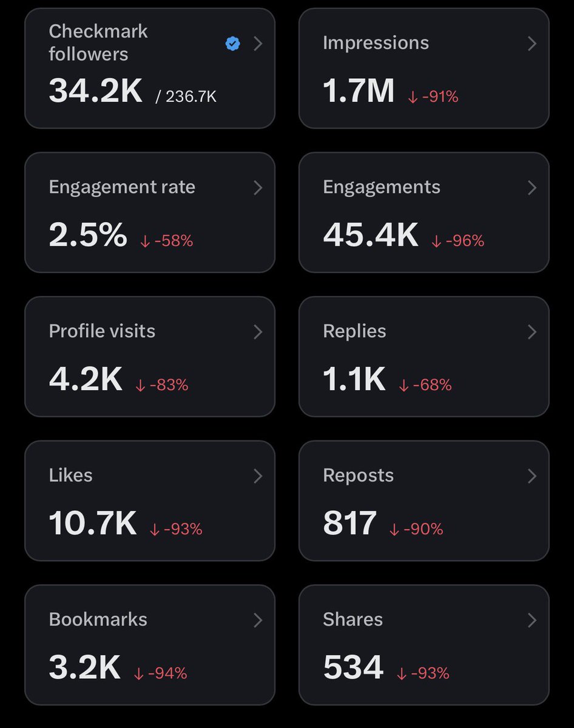This screenshot has width=574, height=728.
Task: Click the Reposts card chevron arrow
Action: point(532,476)
